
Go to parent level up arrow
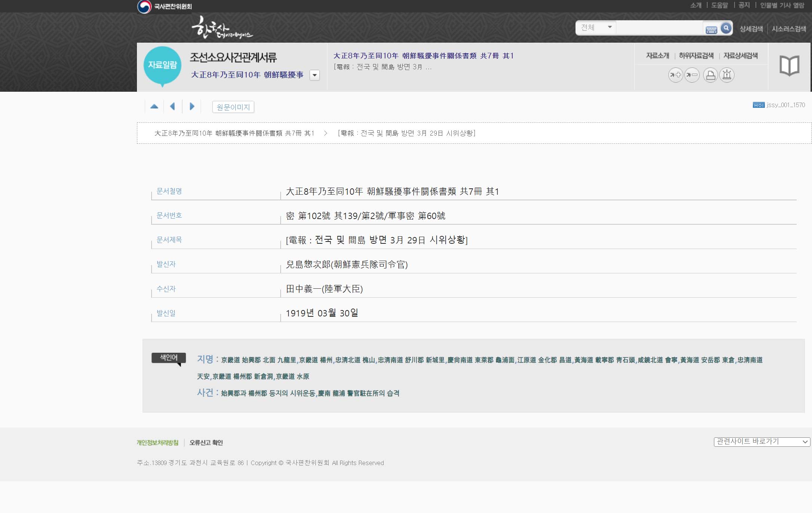154,107
